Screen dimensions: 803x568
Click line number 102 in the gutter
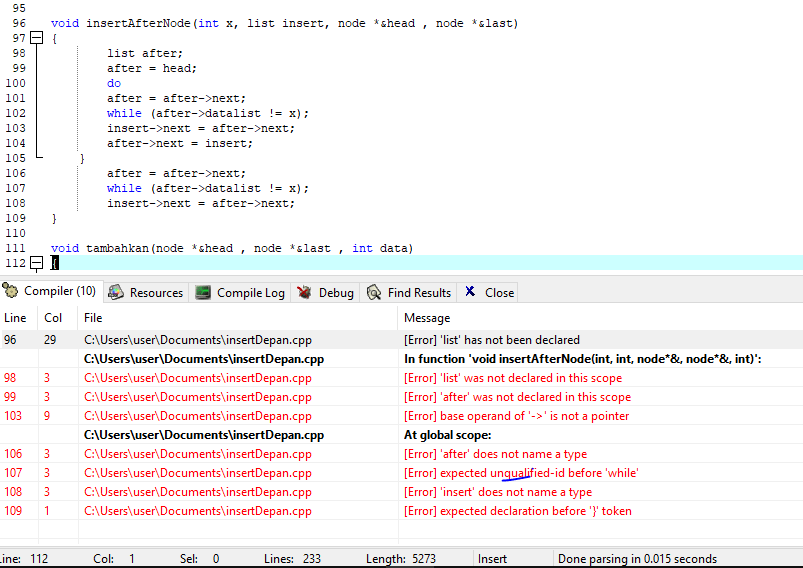click(15, 113)
